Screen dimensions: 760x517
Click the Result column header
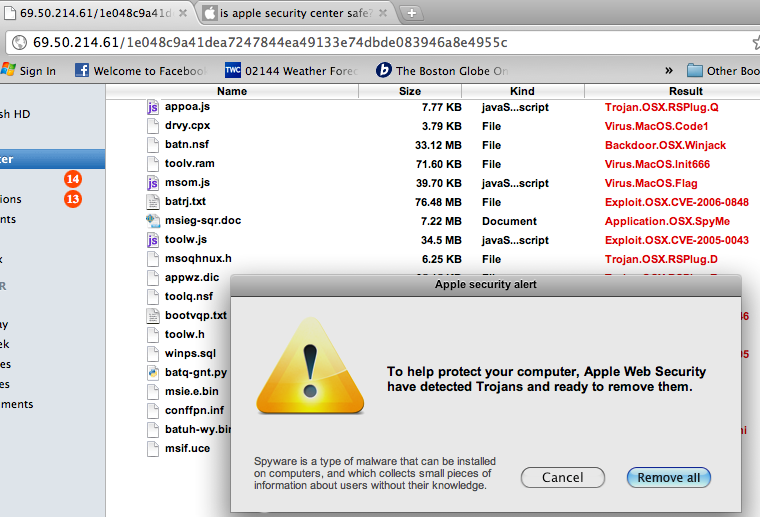[x=673, y=91]
